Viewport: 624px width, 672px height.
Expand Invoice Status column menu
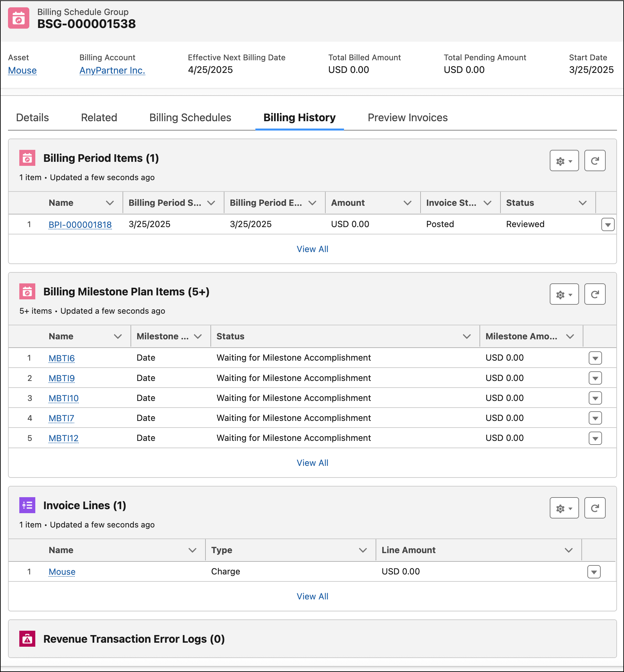[487, 203]
